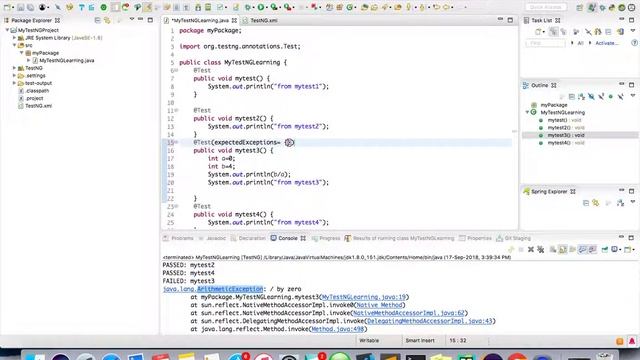Click the Quick Access search field
This screenshot has height=360, width=640.
click(546, 7)
